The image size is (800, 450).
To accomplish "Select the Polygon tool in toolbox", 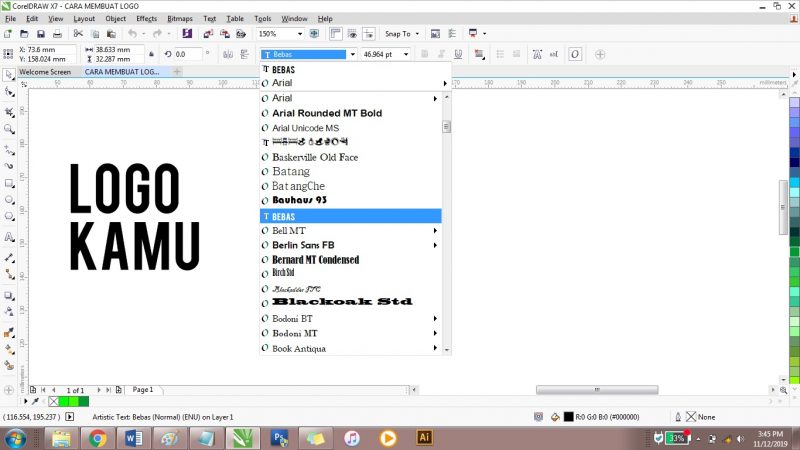I will point(9,217).
